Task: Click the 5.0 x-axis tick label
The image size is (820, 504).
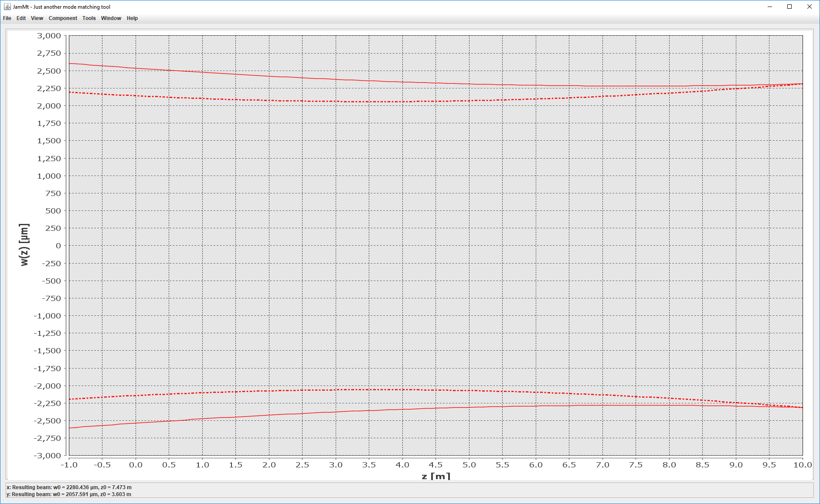Action: coord(469,465)
